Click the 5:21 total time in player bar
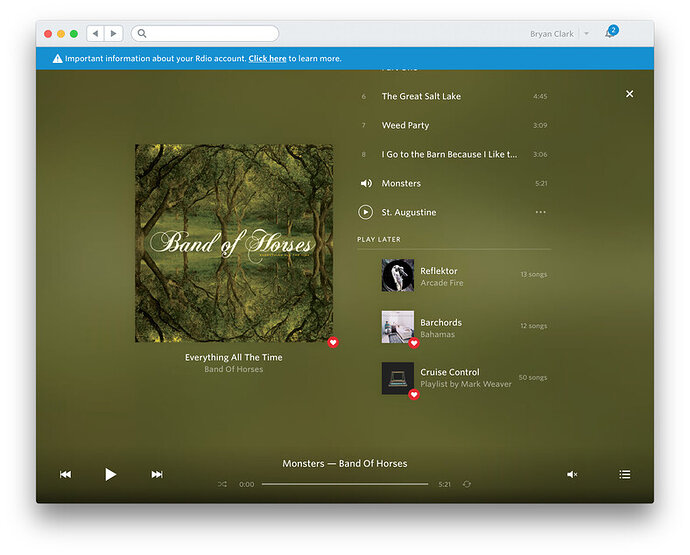Screen dimensions: 690x555 click(444, 484)
